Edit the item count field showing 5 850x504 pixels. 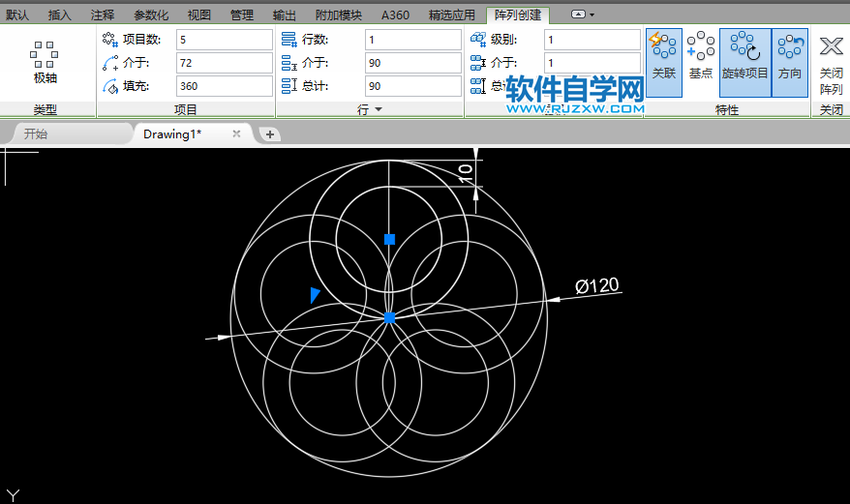click(x=224, y=40)
